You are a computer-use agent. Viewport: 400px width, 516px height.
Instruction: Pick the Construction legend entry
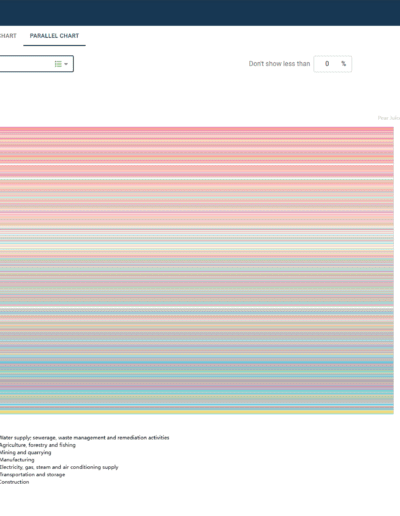[14, 482]
